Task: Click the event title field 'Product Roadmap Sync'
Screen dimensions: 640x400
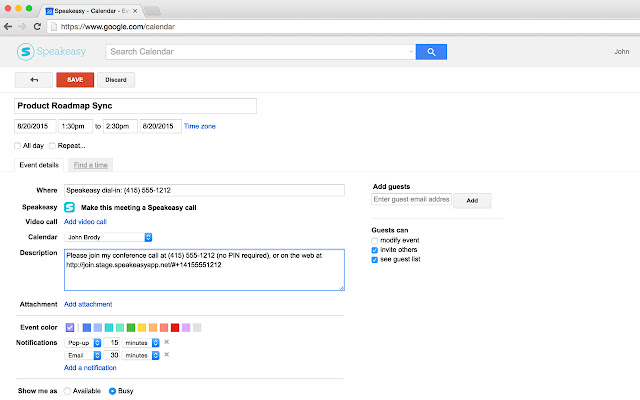Action: point(136,106)
